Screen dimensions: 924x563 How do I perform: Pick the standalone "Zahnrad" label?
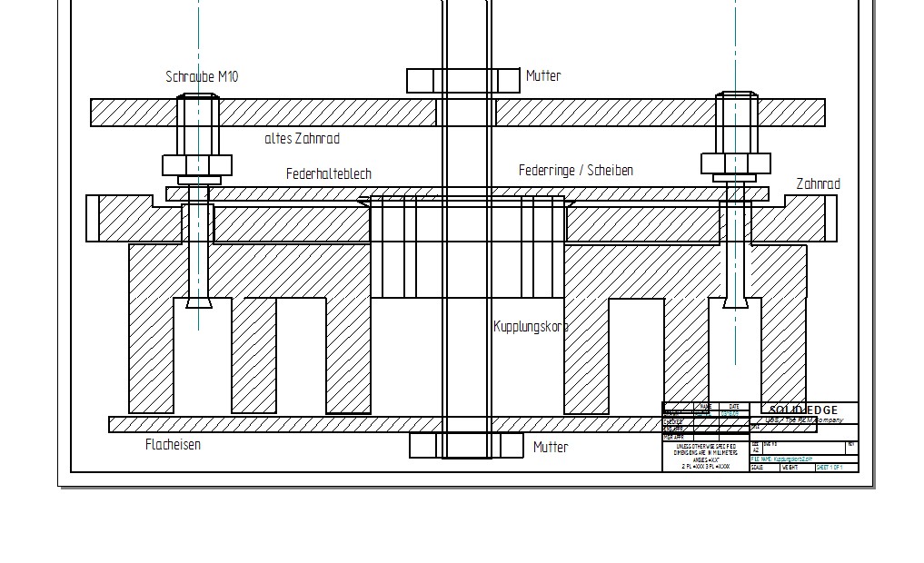click(818, 183)
